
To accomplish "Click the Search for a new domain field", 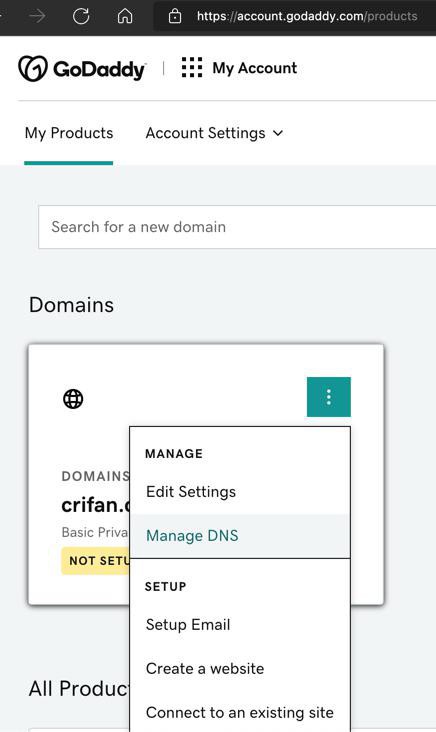I will pyautogui.click(x=237, y=227).
